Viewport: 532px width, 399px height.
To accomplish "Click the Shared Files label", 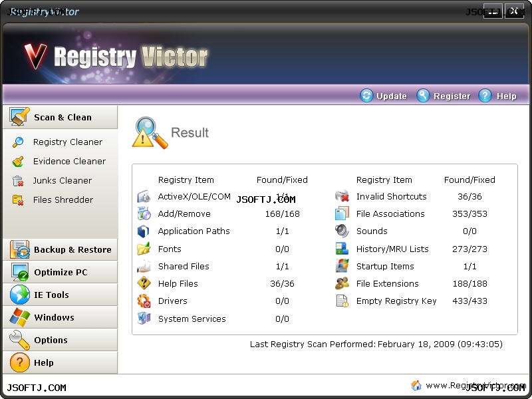I will [x=184, y=267].
